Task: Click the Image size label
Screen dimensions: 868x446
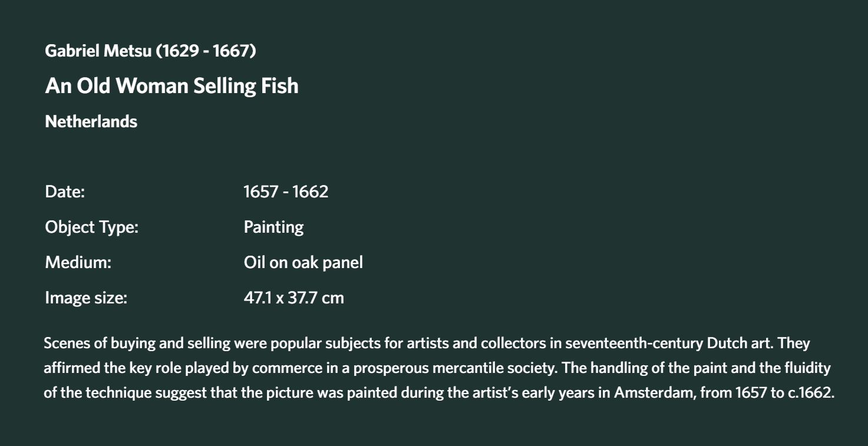Action: (86, 298)
